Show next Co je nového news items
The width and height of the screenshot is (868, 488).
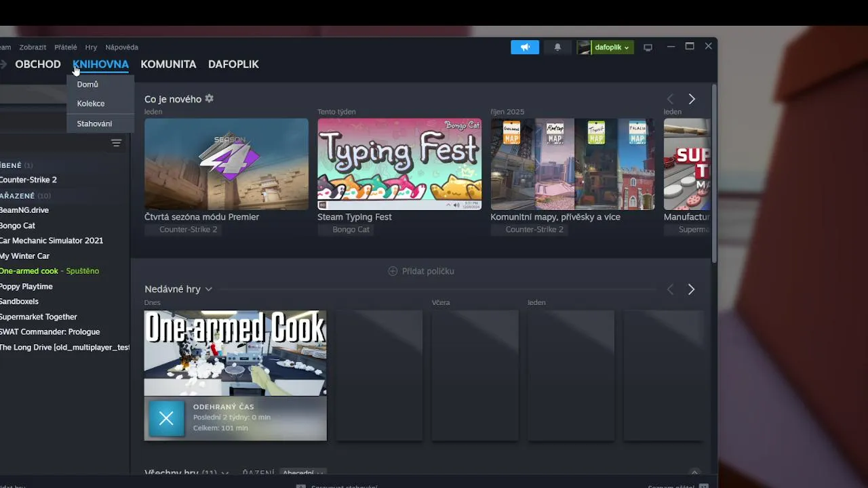click(x=692, y=99)
